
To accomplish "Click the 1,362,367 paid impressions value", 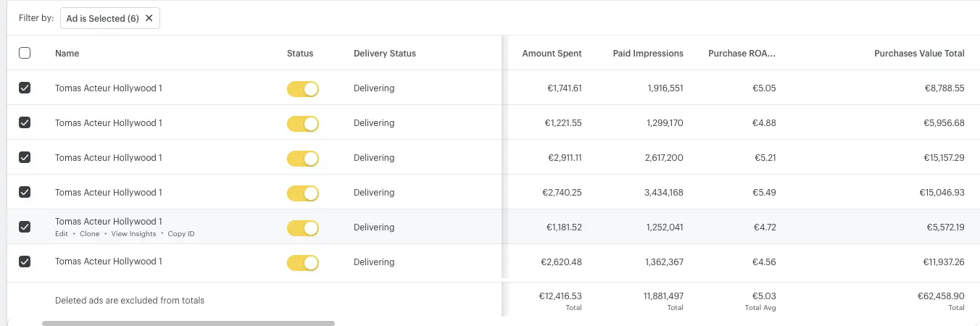I will 664,262.
